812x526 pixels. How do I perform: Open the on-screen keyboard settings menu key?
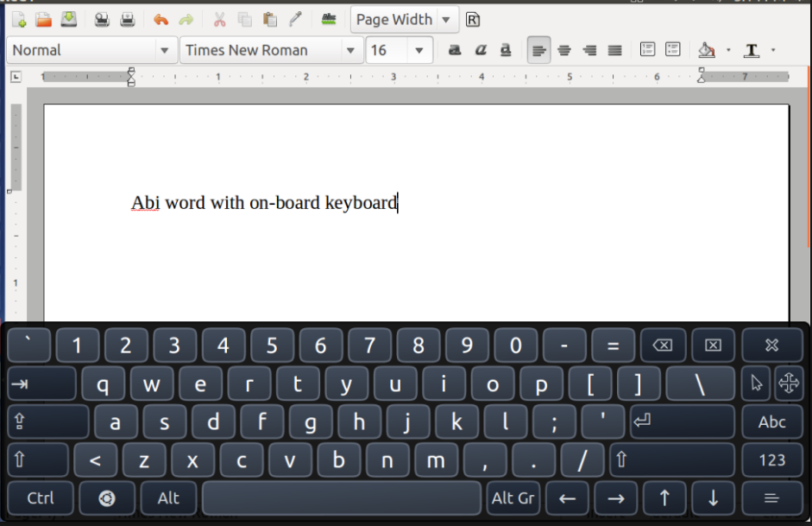point(772,498)
